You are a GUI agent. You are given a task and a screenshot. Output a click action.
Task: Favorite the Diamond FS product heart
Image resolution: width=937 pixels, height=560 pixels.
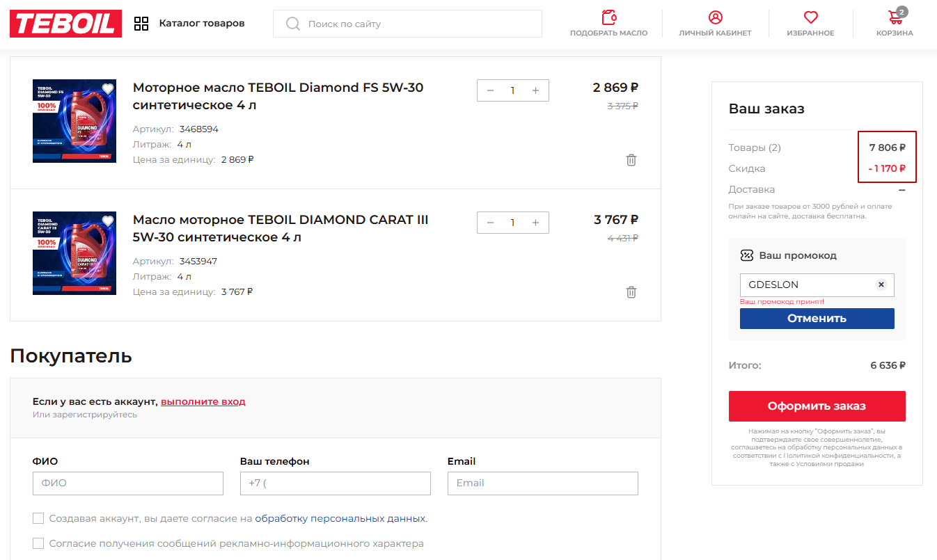pos(107,88)
